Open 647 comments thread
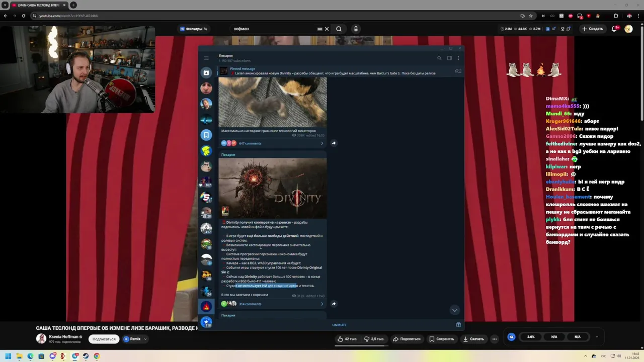 coord(273,143)
